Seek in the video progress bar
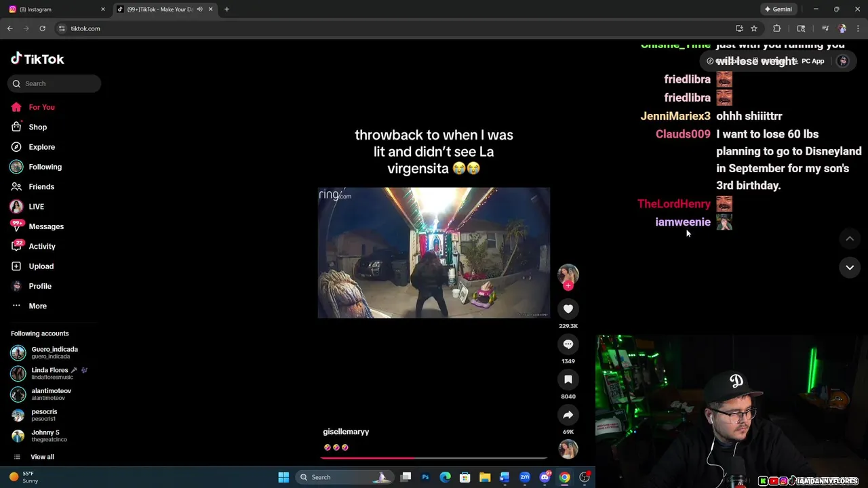868x488 pixels. [434, 458]
